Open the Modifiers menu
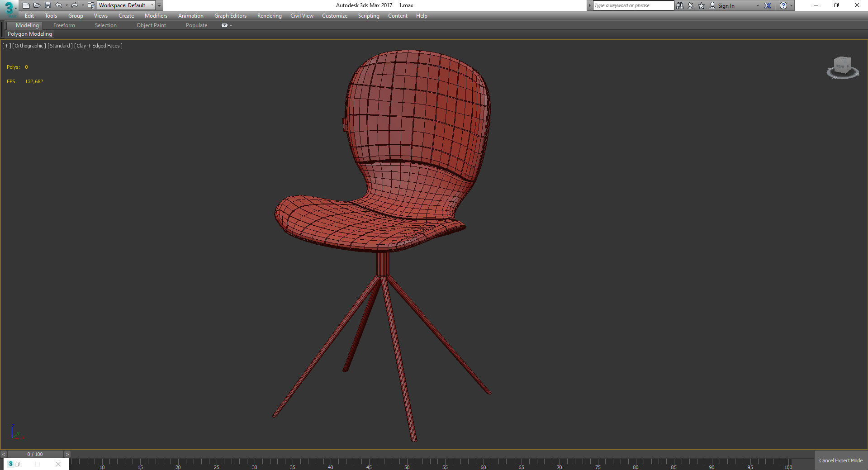The image size is (868, 470). (156, 16)
